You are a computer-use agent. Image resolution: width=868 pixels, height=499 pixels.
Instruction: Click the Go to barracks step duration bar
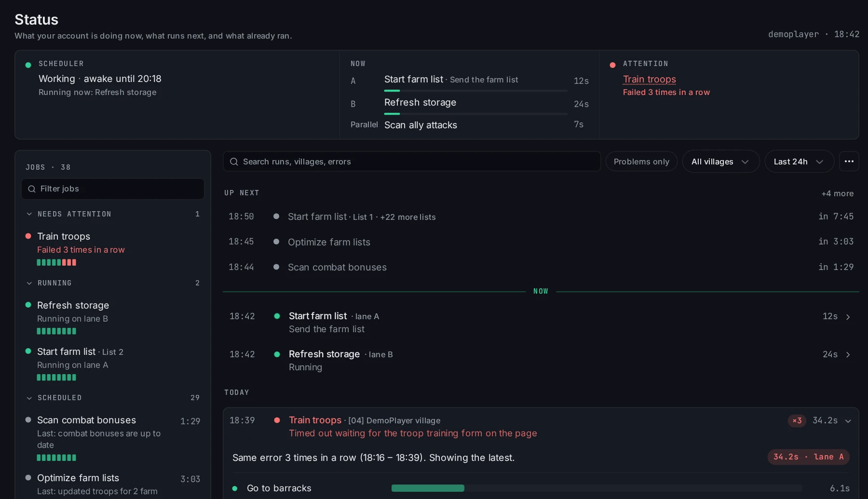(597, 488)
